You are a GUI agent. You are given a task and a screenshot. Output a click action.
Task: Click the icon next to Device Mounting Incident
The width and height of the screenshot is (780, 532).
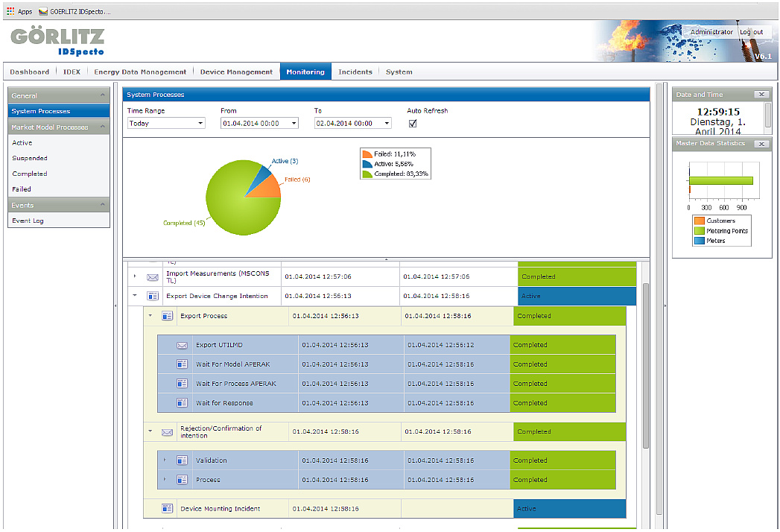(168, 509)
